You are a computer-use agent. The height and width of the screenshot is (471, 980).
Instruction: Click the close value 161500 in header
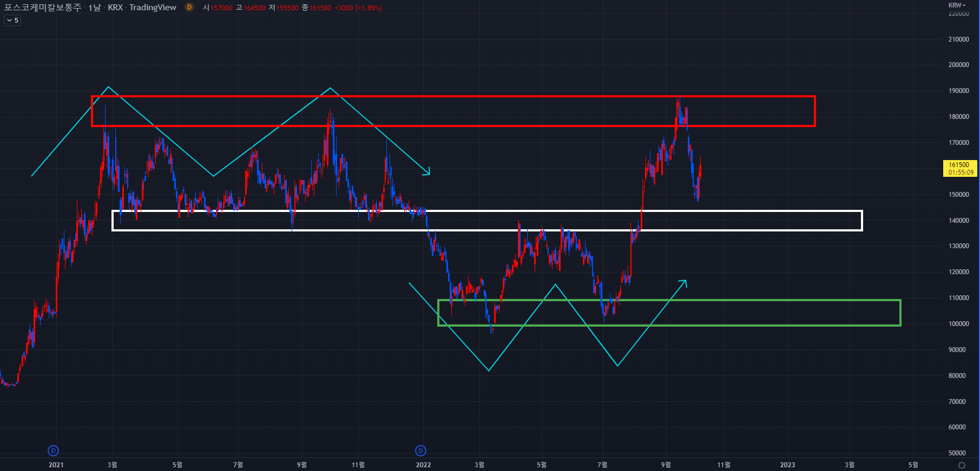click(320, 8)
